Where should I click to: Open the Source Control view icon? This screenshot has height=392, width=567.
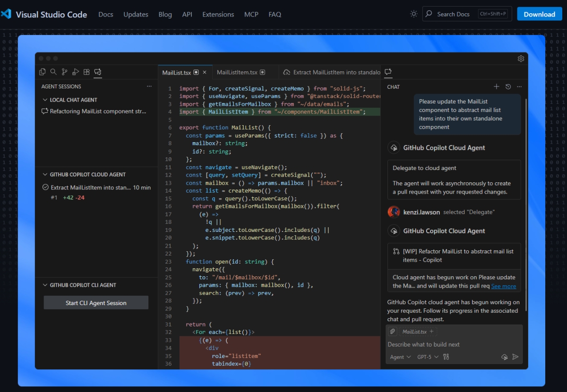tap(64, 72)
